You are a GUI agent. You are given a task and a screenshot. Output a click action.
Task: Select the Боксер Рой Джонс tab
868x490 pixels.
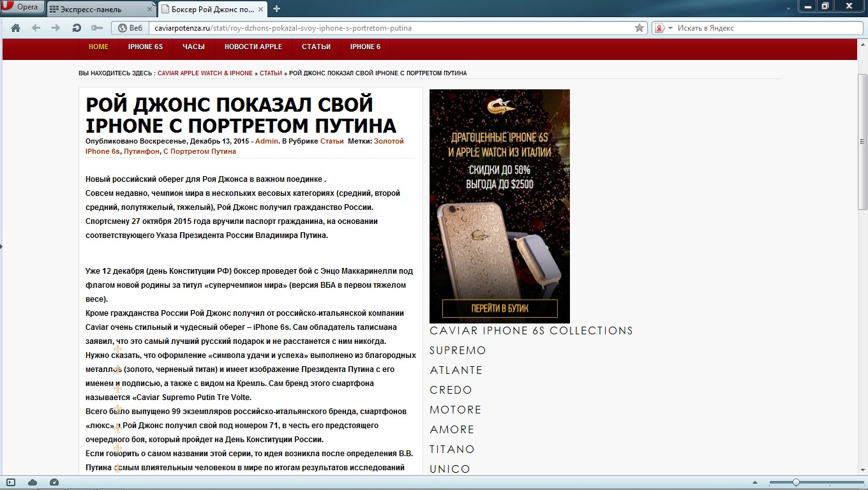[213, 9]
